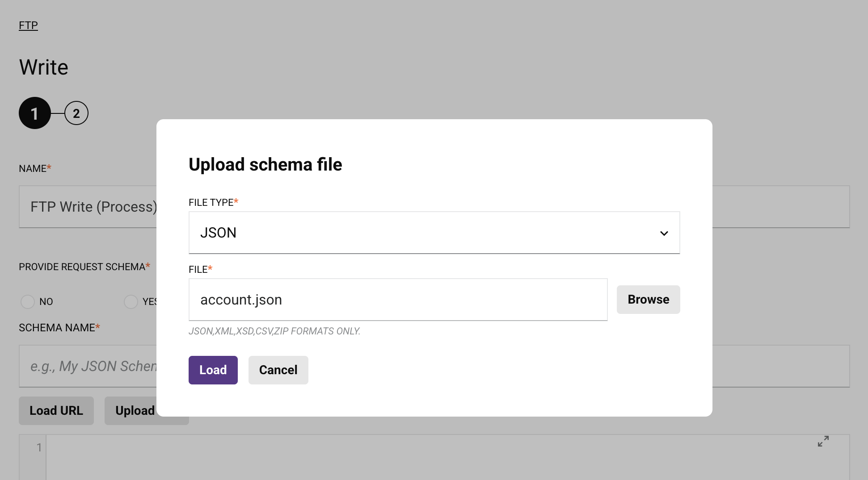Expand the schema editor to fullscreen
The height and width of the screenshot is (480, 868).
pyautogui.click(x=823, y=441)
